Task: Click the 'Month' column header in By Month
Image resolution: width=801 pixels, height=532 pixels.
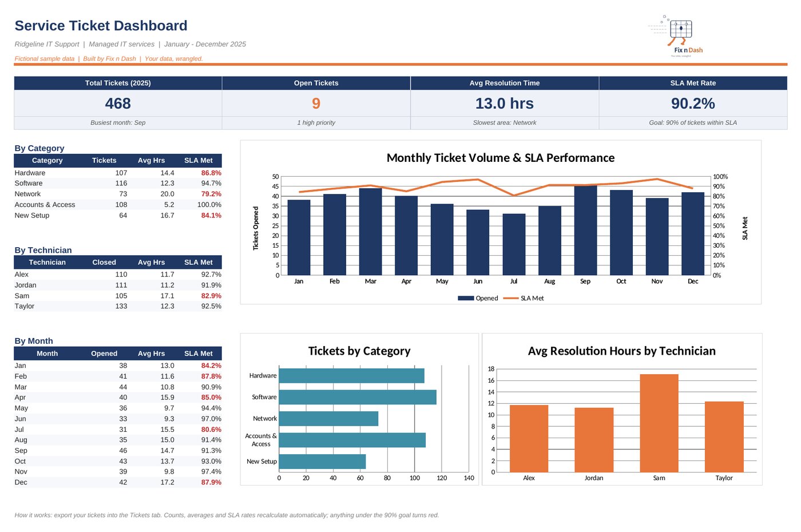Action: pos(47,354)
